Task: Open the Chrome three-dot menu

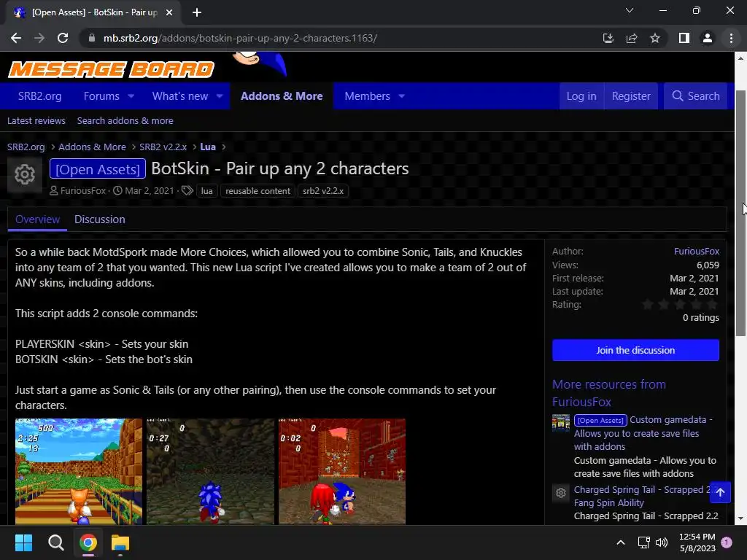Action: pos(731,38)
